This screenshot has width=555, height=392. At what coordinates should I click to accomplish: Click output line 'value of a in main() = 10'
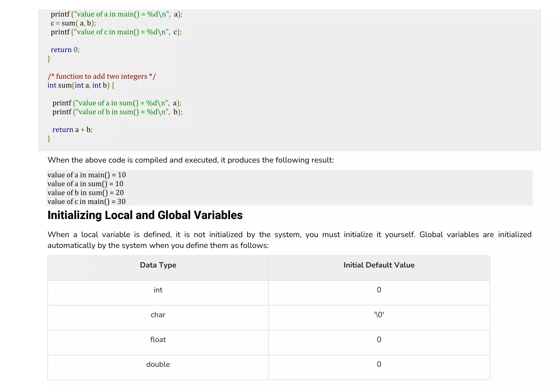click(x=87, y=175)
